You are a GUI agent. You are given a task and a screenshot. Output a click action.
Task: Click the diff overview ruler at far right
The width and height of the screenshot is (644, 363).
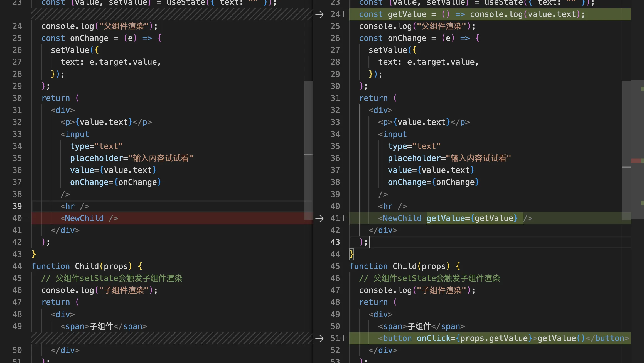tap(638, 181)
